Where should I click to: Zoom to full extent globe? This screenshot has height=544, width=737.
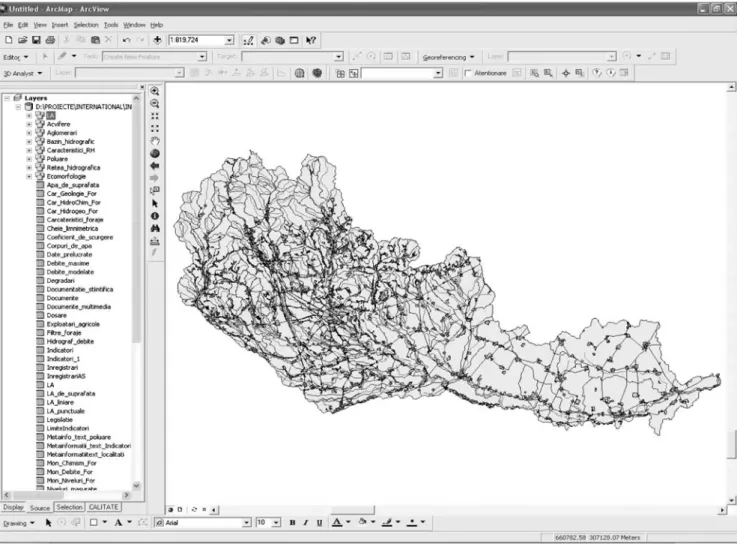(x=155, y=153)
